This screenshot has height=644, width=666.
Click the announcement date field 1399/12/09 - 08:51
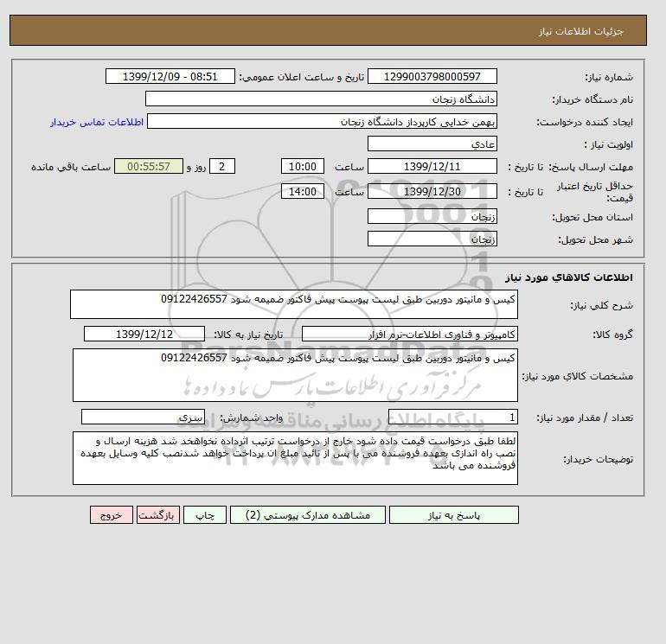click(170, 76)
